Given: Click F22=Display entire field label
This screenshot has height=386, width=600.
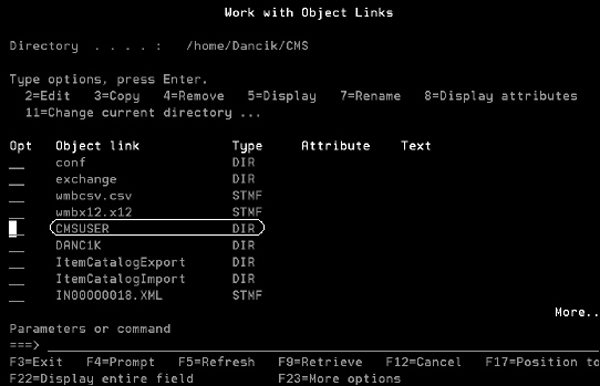Looking at the screenshot, I should click(x=101, y=379).
